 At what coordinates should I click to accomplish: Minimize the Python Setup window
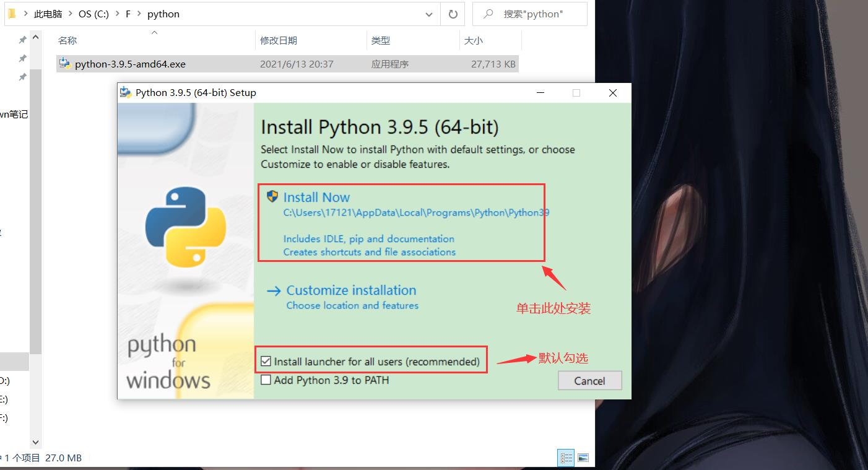click(540, 93)
